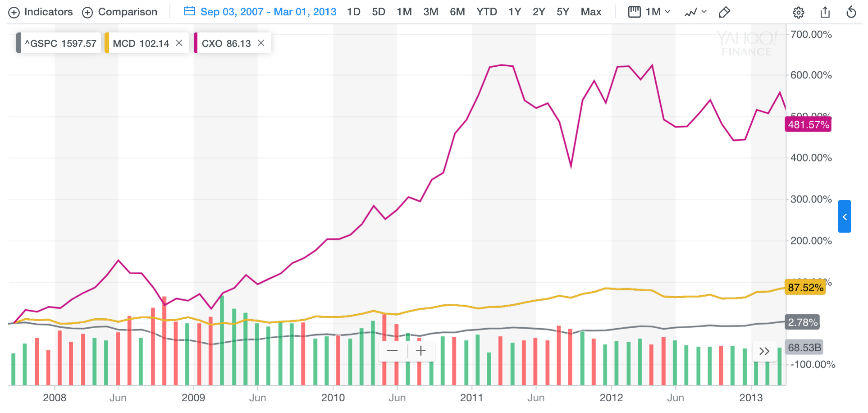Select the 5Y range
This screenshot has height=413, width=868.
[563, 12]
